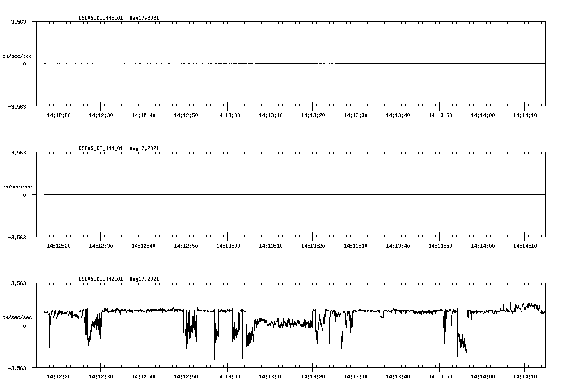The image size is (576, 392).
Task: Click the 14:12:20 time tick label on top plot
Action: (59, 115)
